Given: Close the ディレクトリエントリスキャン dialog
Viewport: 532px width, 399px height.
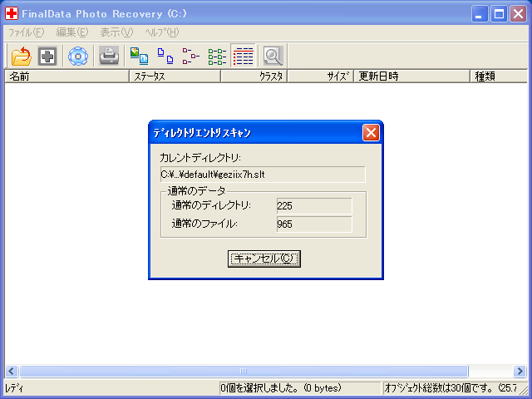Looking at the screenshot, I should tap(371, 133).
